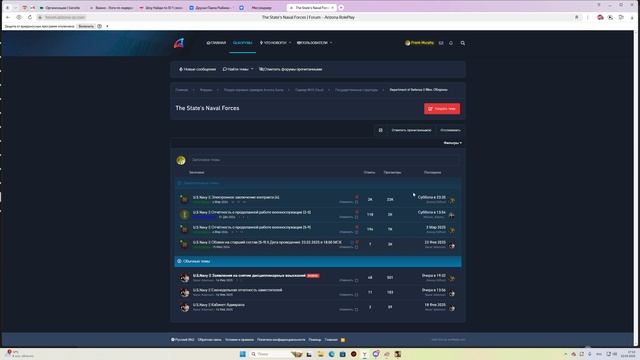This screenshot has width=640, height=360.
Task: Open starter avatar of Кабинет Адмирала thread
Action: (184, 307)
